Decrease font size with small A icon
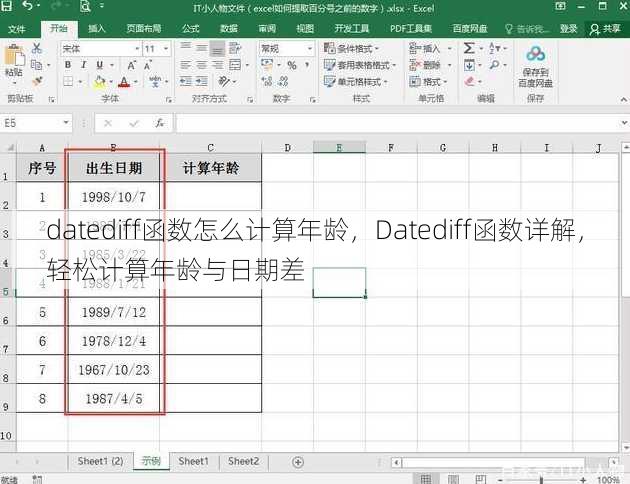The height and width of the screenshot is (484, 630). tap(147, 65)
